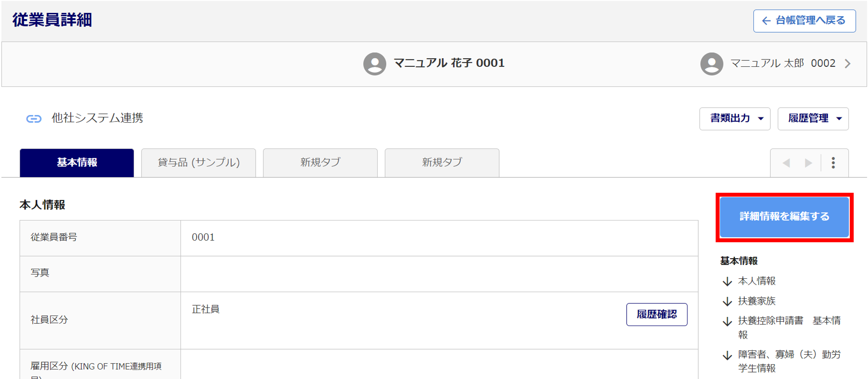Click マニュアル 花子's profile avatar icon
Viewport: 868px width, 379px height.
(375, 64)
